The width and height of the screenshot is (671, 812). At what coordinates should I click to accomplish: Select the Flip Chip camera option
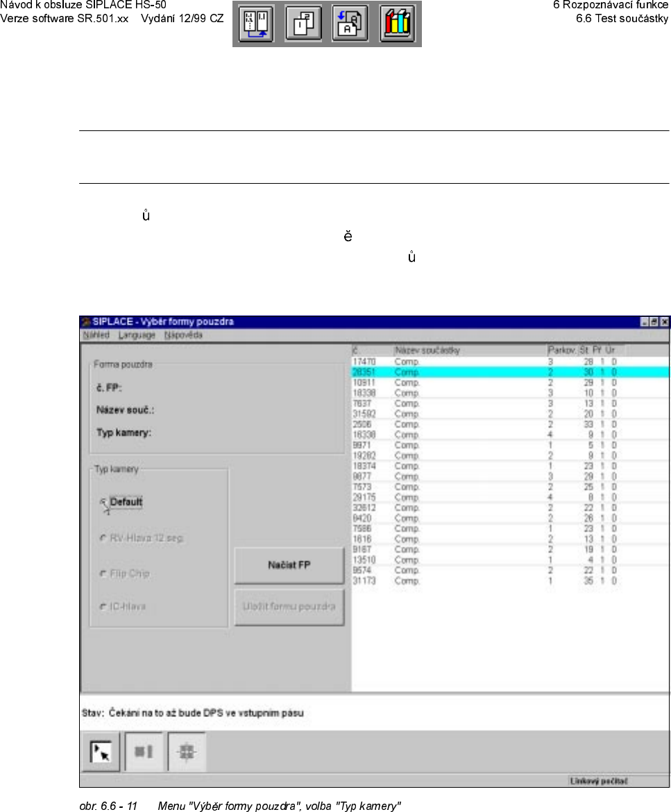[x=124, y=573]
